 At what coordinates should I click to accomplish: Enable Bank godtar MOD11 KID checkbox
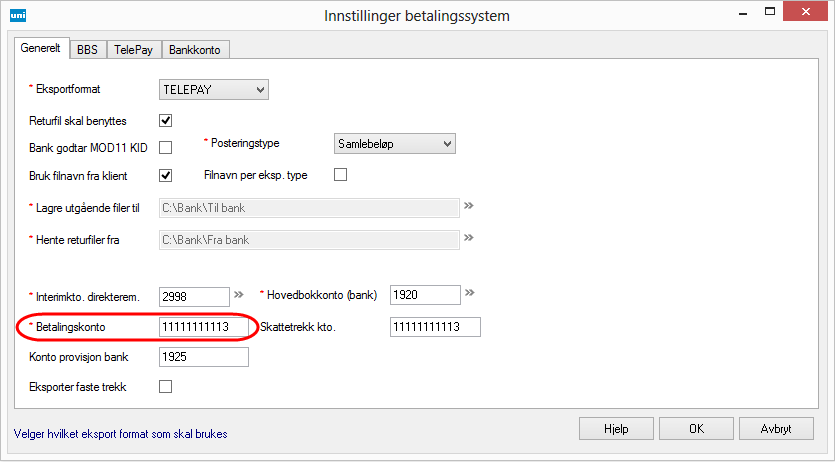coord(166,148)
